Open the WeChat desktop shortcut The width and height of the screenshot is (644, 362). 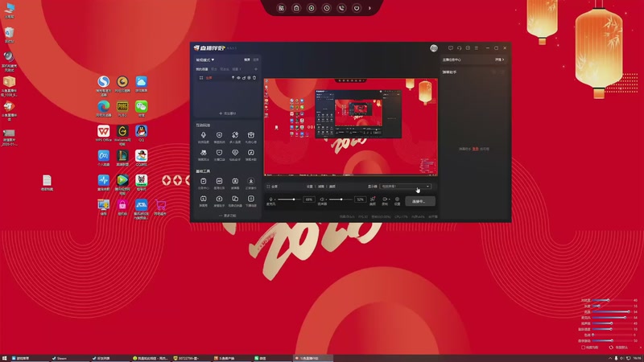point(142,109)
